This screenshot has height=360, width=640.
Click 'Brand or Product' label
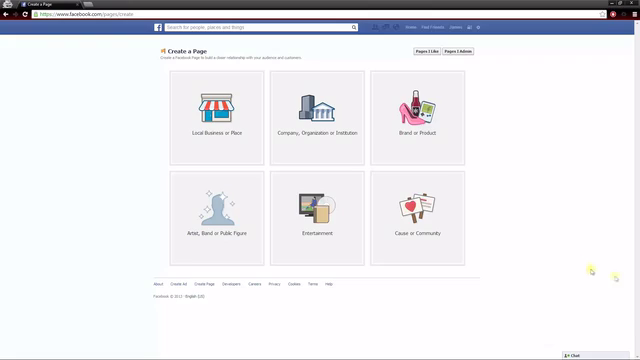(417, 133)
